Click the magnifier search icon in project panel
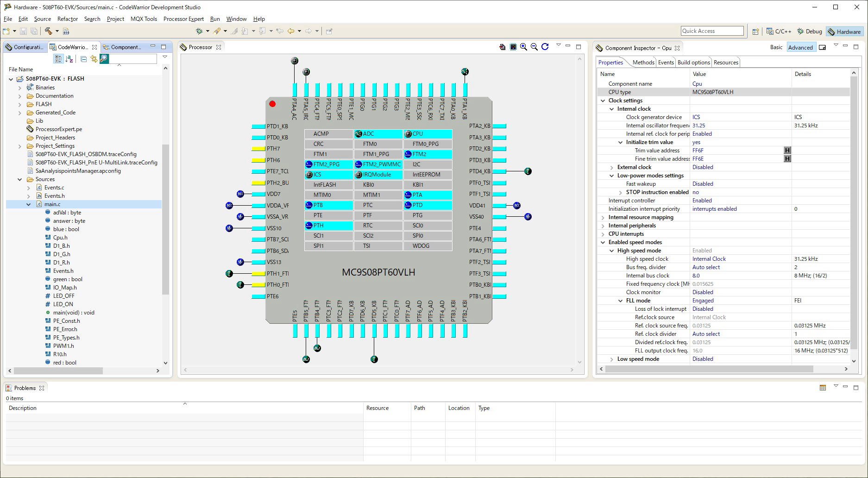 pos(104,59)
